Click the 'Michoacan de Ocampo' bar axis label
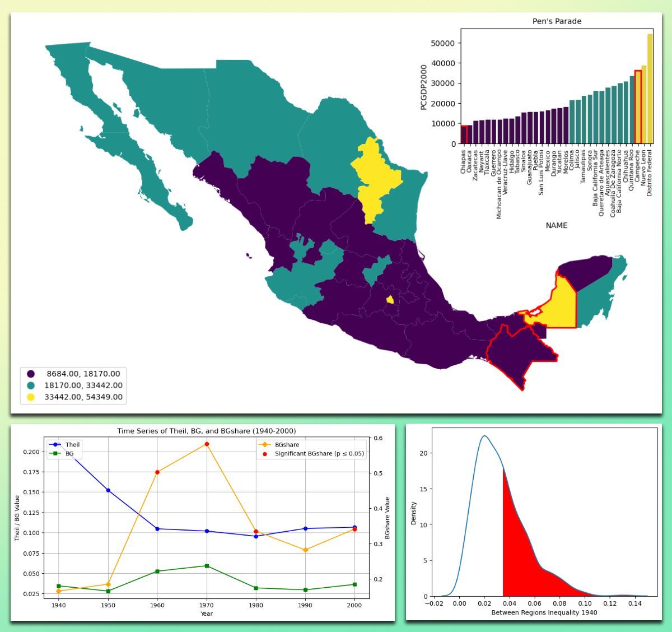Screen dimensions: 672x632 coord(500,184)
